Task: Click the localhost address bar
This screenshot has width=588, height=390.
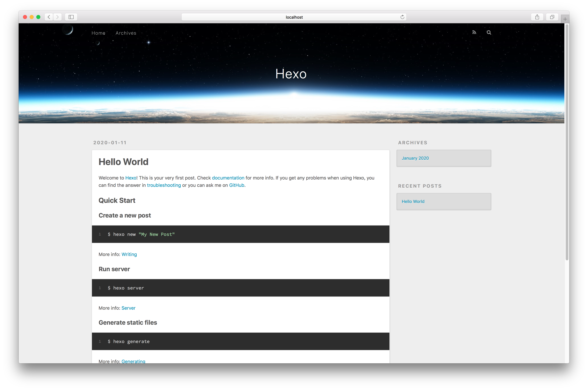Action: click(294, 17)
